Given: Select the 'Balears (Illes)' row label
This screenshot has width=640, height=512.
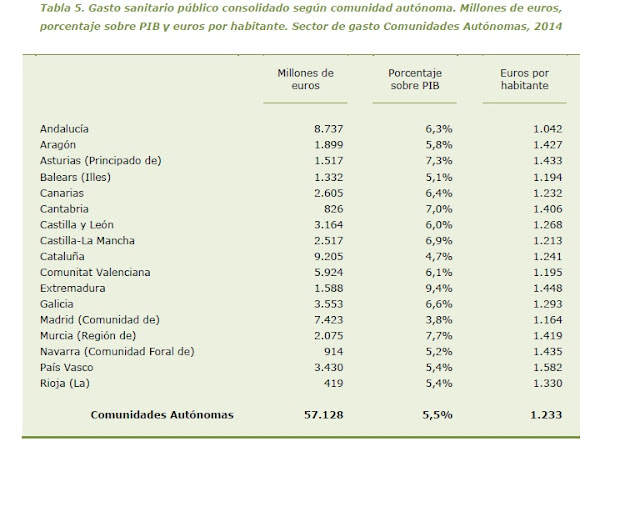Looking at the screenshot, I should 76,177.
